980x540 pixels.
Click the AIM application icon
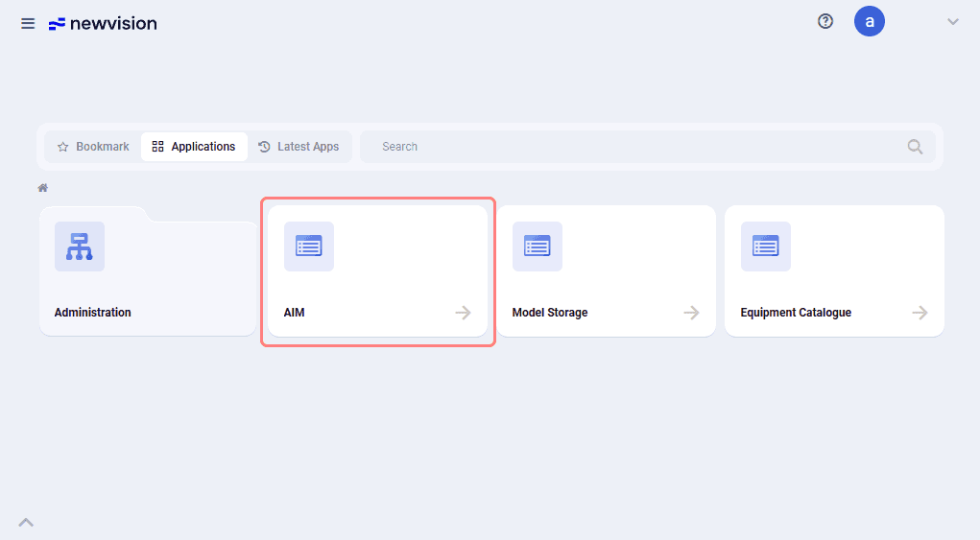coord(309,247)
